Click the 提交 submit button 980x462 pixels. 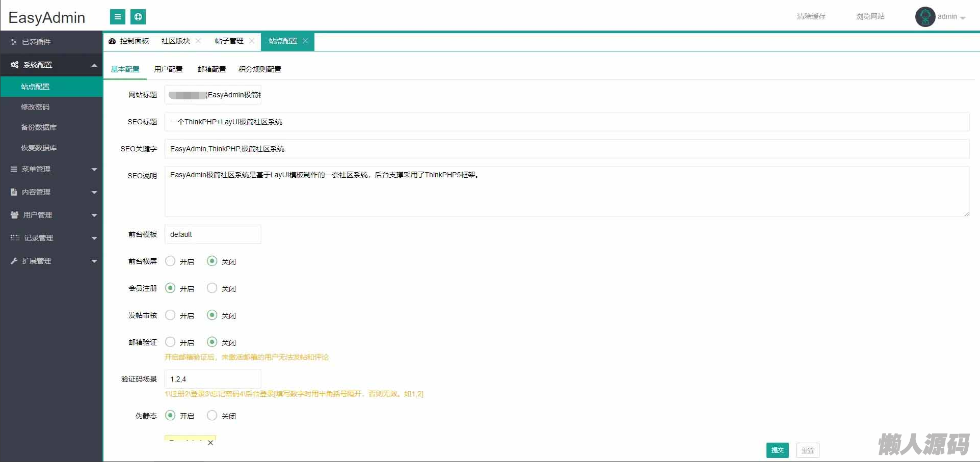777,450
